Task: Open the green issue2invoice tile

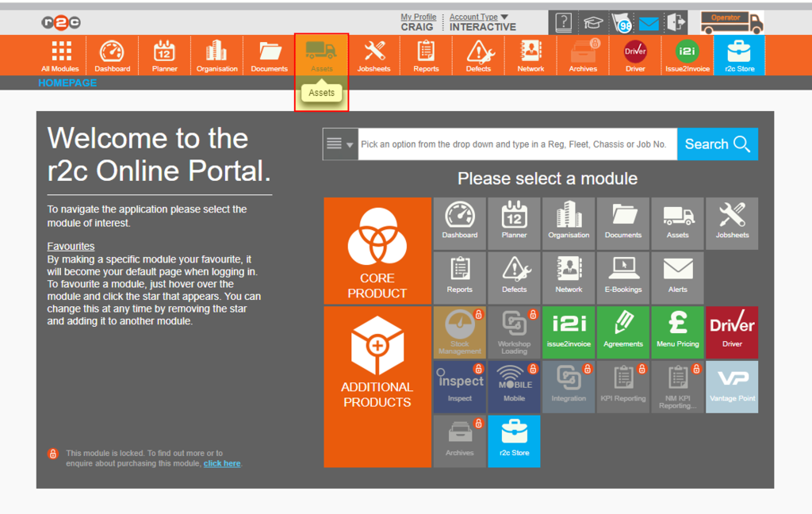Action: [x=569, y=332]
